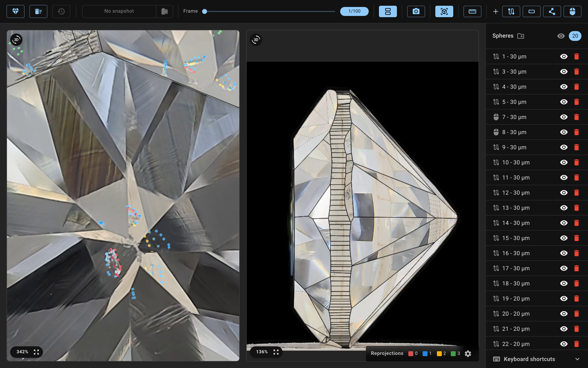Click the Spheres count badge 20

(x=575, y=36)
